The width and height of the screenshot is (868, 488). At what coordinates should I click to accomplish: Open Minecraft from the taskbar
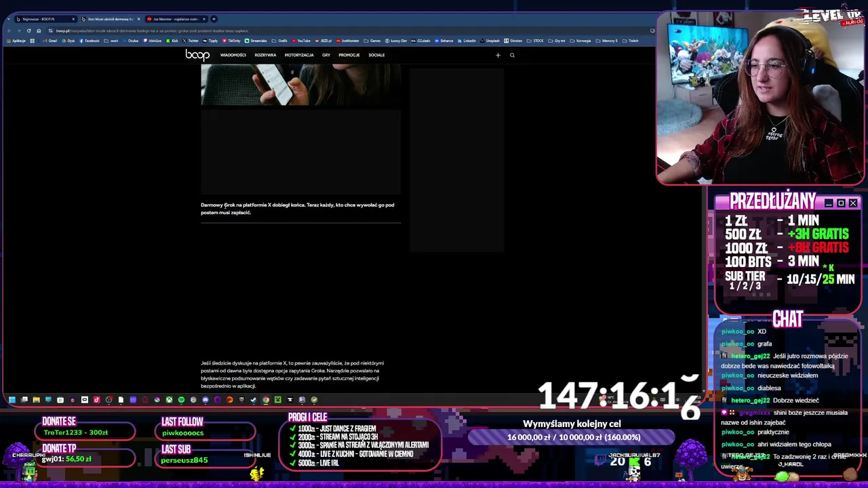pos(277,400)
